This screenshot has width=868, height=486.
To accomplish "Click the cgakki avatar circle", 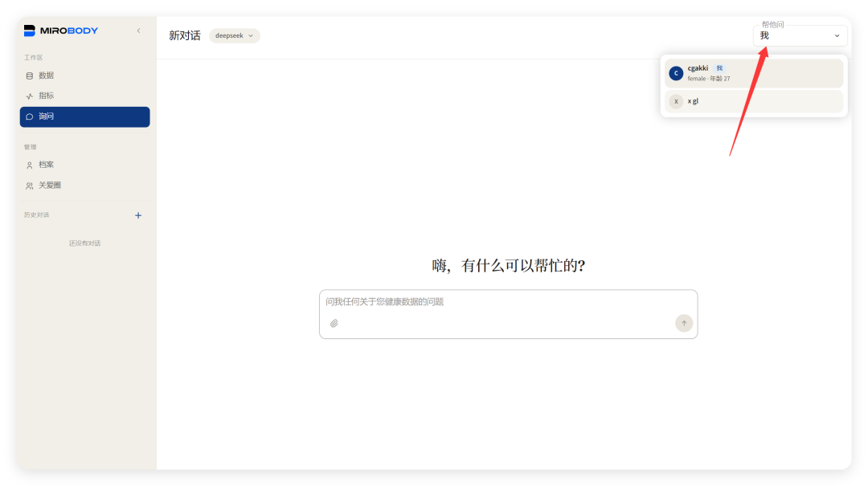I will coord(676,73).
